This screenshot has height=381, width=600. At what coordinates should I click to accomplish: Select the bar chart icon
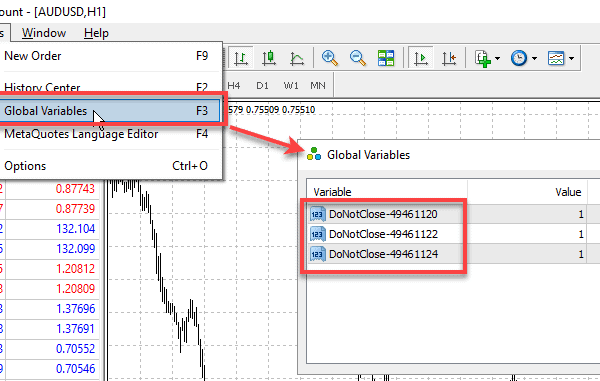[241, 58]
